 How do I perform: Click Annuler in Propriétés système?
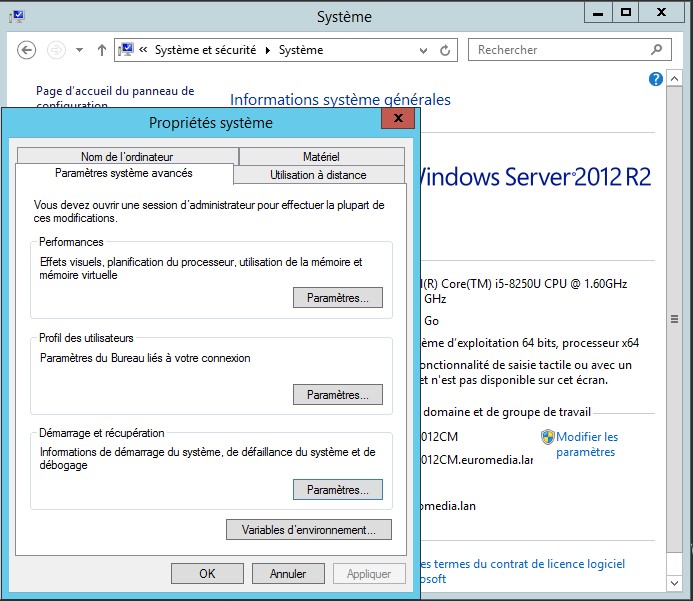(x=288, y=574)
